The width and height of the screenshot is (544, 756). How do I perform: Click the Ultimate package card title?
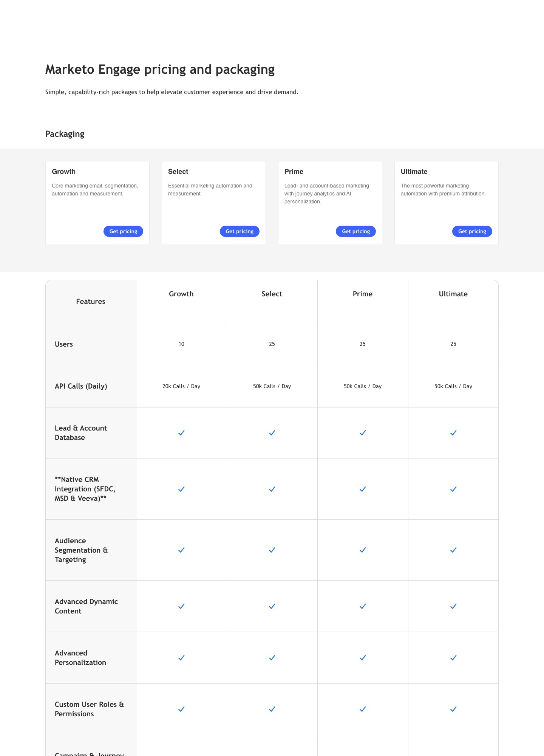tap(414, 172)
